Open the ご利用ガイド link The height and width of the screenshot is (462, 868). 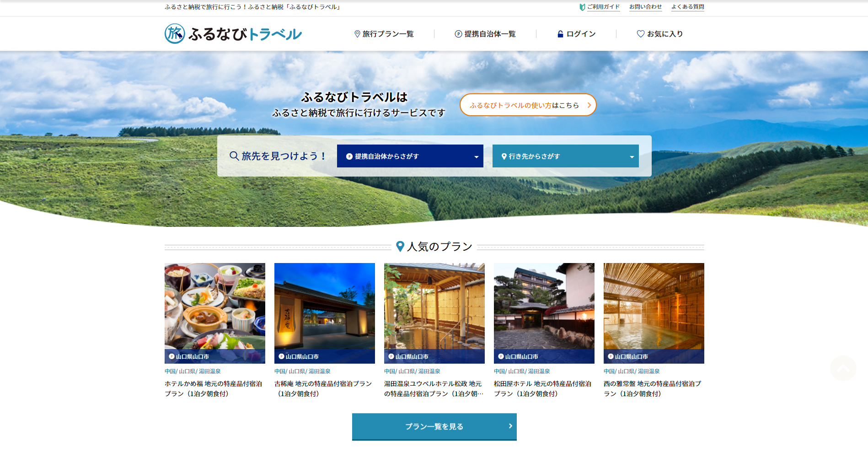point(604,7)
